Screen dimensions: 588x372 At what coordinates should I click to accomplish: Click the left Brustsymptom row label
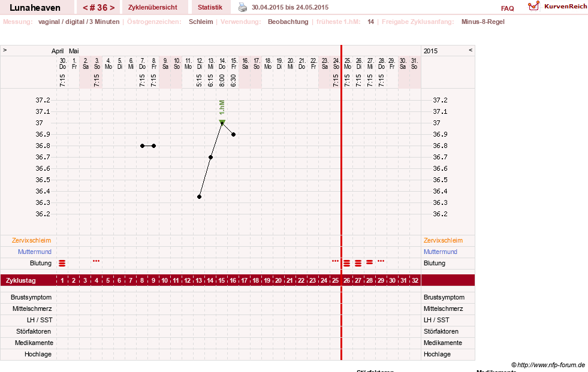pos(31,298)
